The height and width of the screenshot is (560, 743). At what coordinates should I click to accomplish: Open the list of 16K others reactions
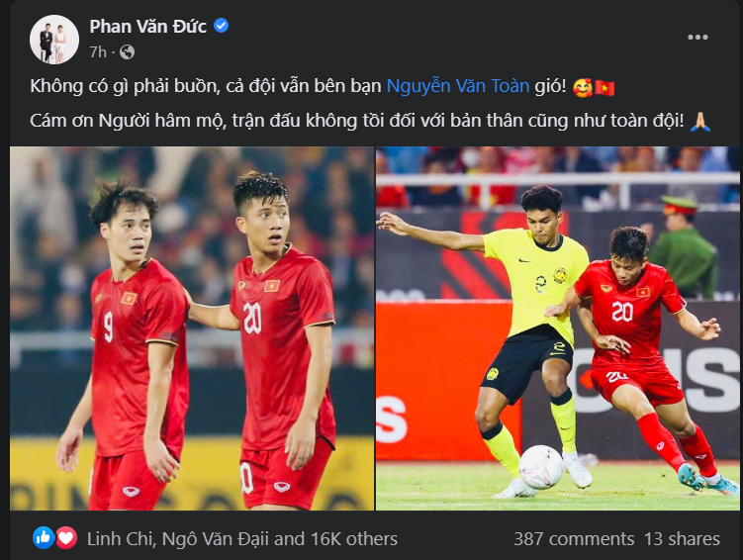coord(354,538)
